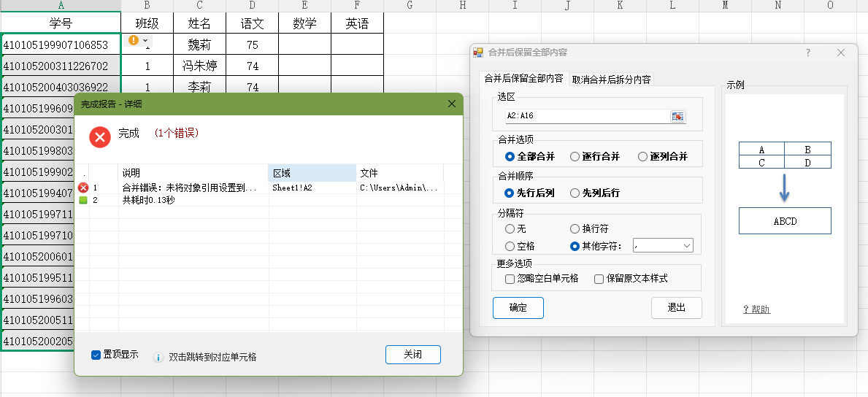
Task: Click the large red error icon beside 完成
Action: coord(100,136)
